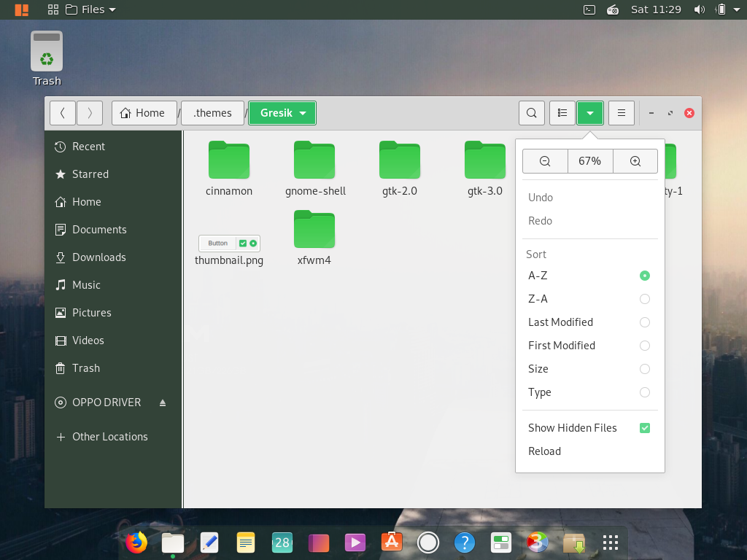Select the desktop Trash icon

47,58
